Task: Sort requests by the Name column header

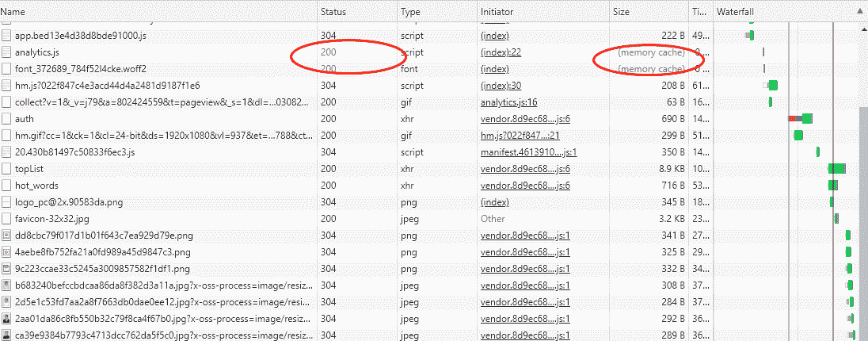Action: [158, 11]
